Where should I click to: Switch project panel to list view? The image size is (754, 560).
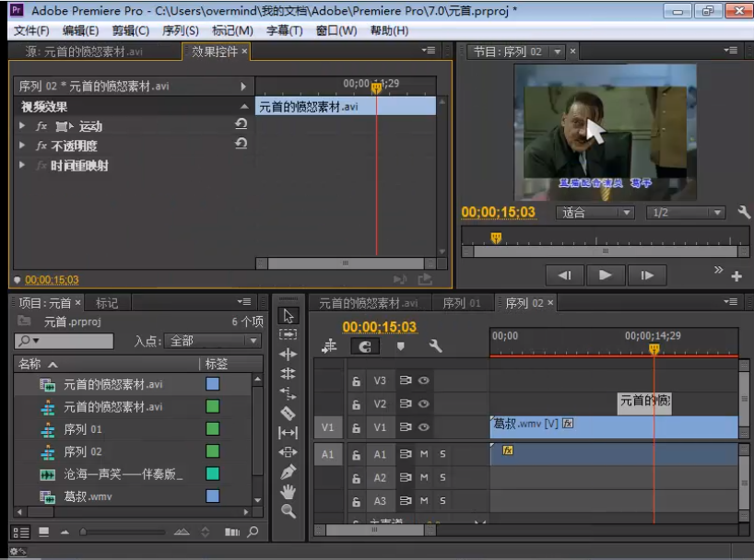click(20, 532)
